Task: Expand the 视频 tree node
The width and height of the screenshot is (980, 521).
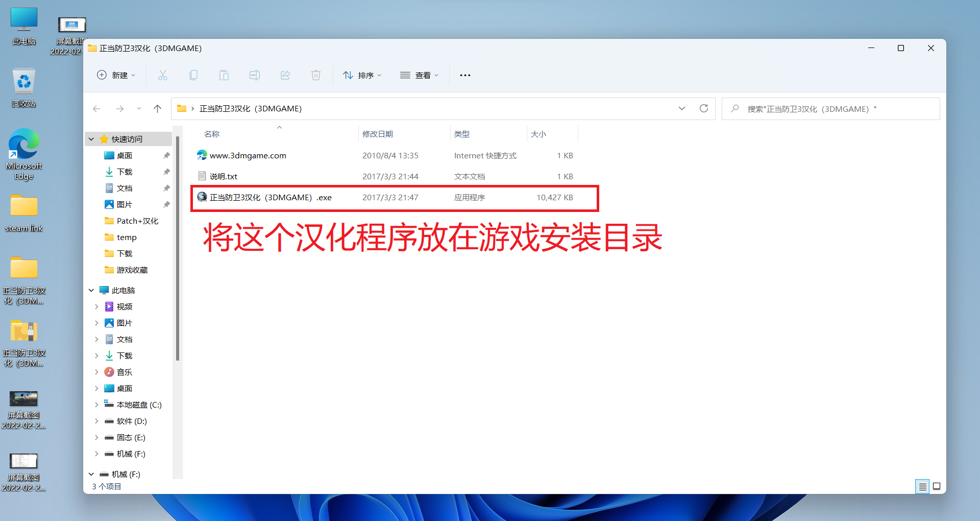Action: [x=96, y=306]
